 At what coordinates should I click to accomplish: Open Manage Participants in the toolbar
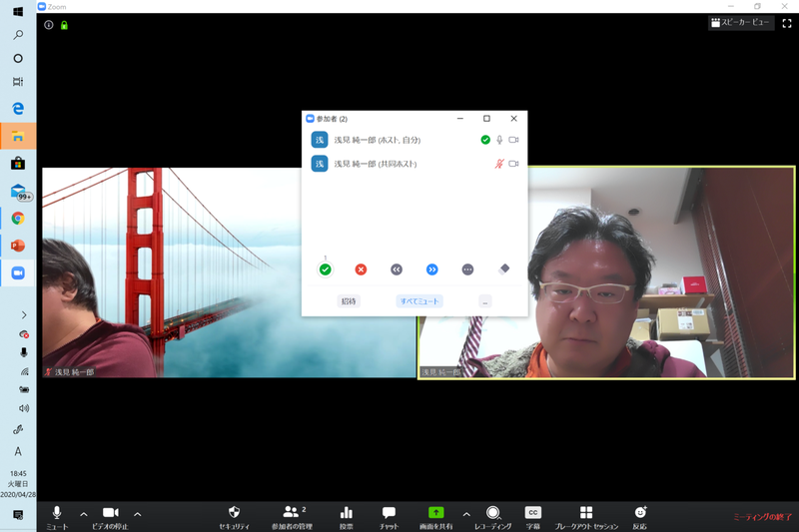coord(292,517)
